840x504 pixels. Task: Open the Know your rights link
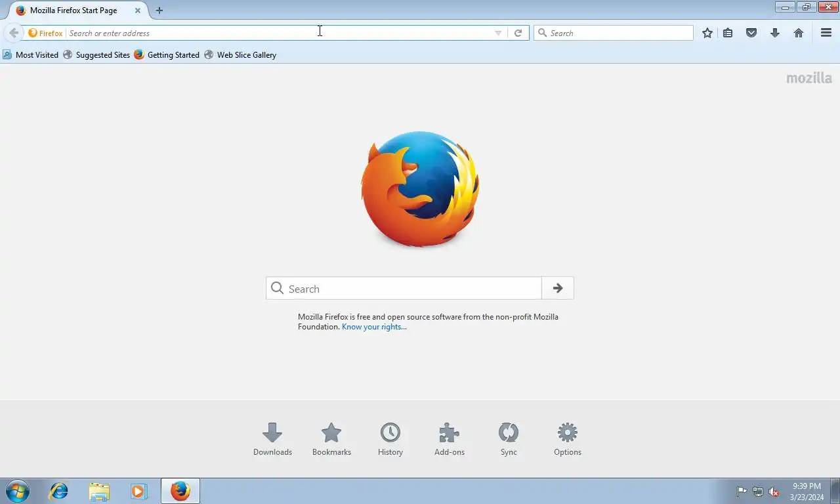(x=374, y=327)
